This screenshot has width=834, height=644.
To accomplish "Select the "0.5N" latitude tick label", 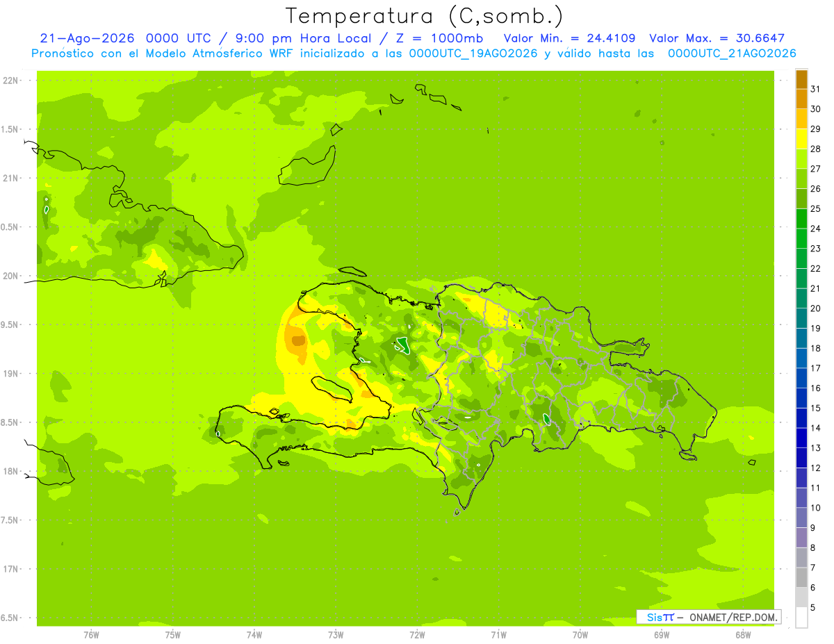I will (x=10, y=227).
